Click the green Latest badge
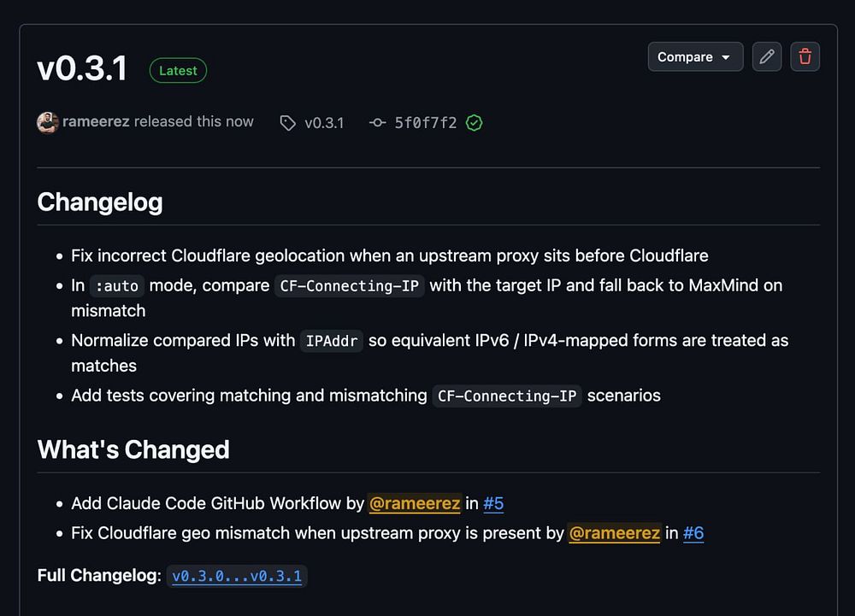Screen dimensions: 855x616 tap(178, 71)
